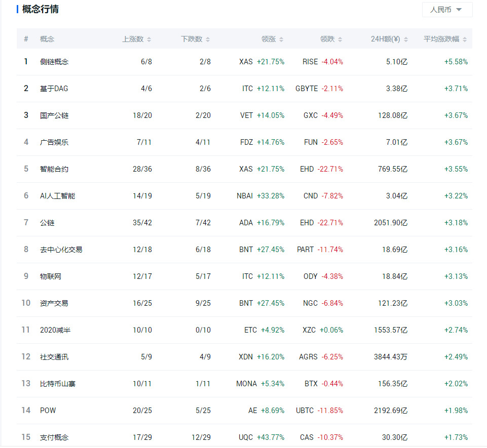
Task: Click CAS -10.37% leading loser
Action: coord(321,437)
